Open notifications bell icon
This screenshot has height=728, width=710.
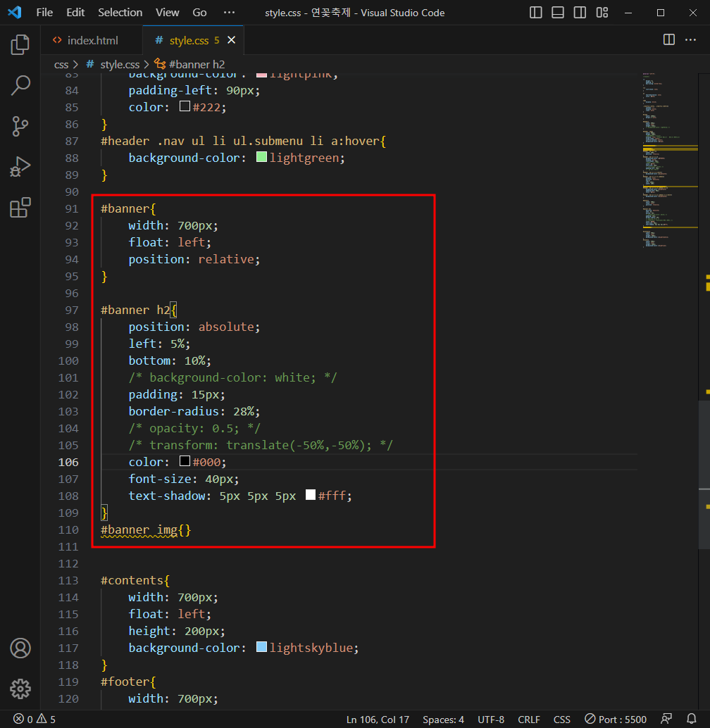(692, 719)
